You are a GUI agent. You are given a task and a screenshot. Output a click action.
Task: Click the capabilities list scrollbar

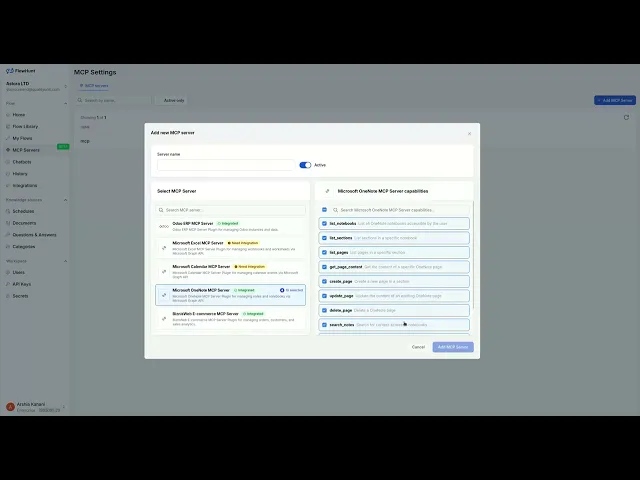(473, 255)
